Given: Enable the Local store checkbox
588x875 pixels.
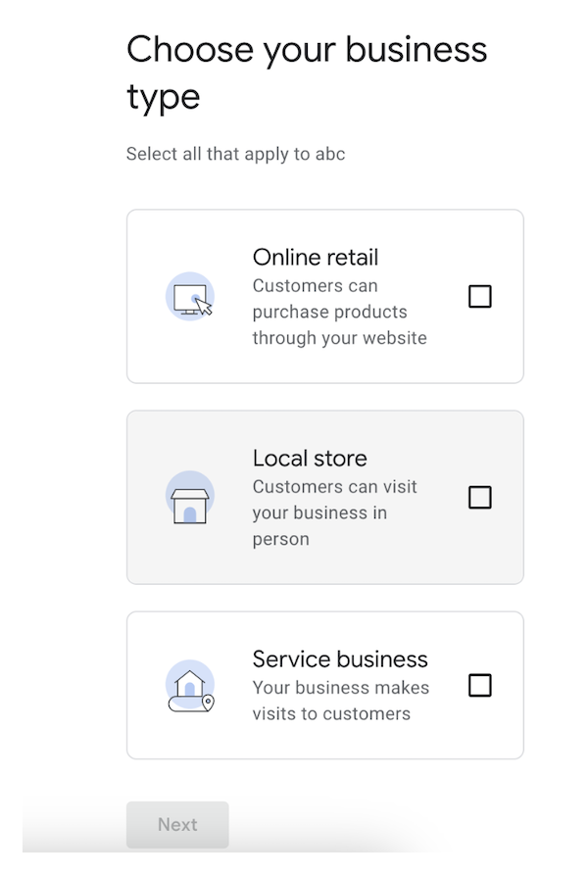Looking at the screenshot, I should tap(479, 497).
